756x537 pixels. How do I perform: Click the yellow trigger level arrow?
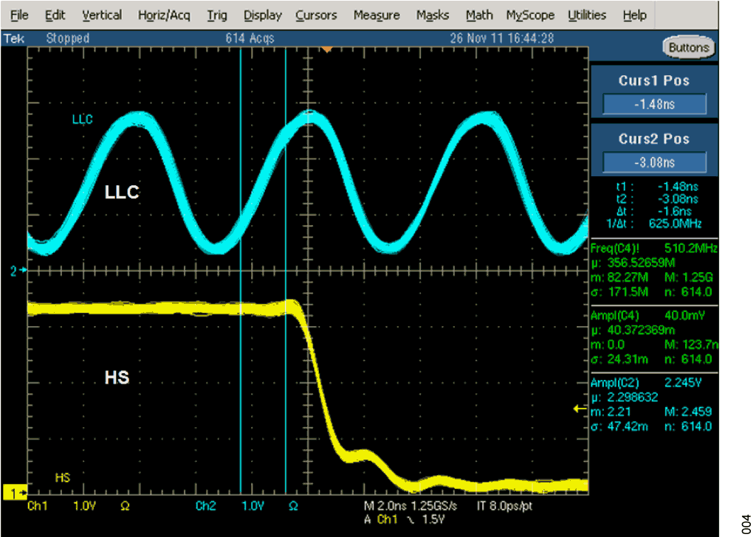point(580,408)
